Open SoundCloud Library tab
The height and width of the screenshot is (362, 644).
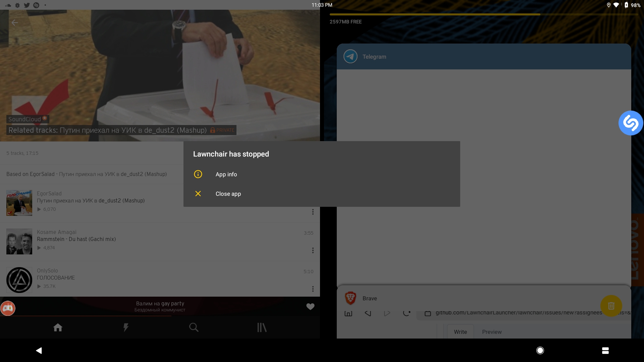coord(262,327)
